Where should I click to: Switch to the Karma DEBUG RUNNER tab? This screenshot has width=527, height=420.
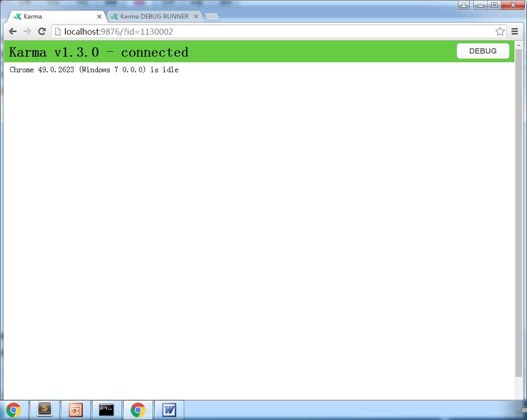pyautogui.click(x=154, y=17)
